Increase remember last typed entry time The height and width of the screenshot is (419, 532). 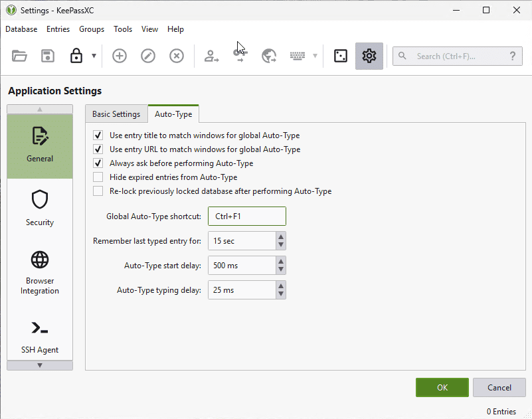281,236
